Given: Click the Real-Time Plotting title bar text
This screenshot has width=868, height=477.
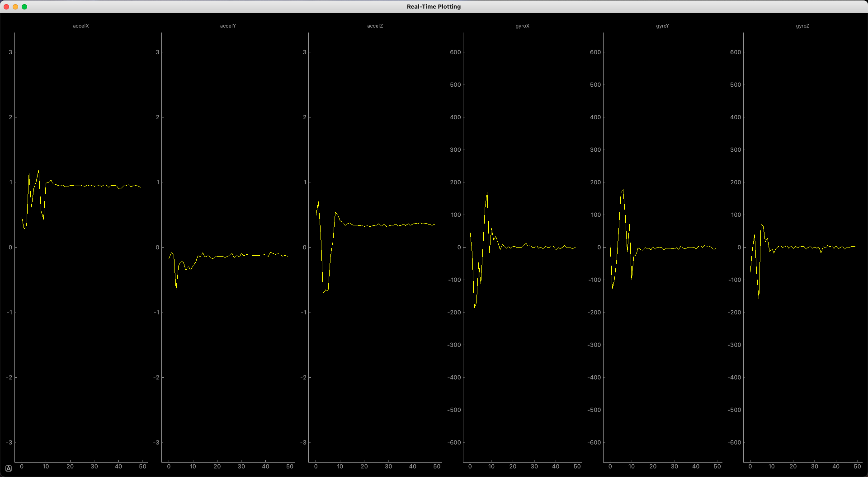Looking at the screenshot, I should [x=434, y=7].
